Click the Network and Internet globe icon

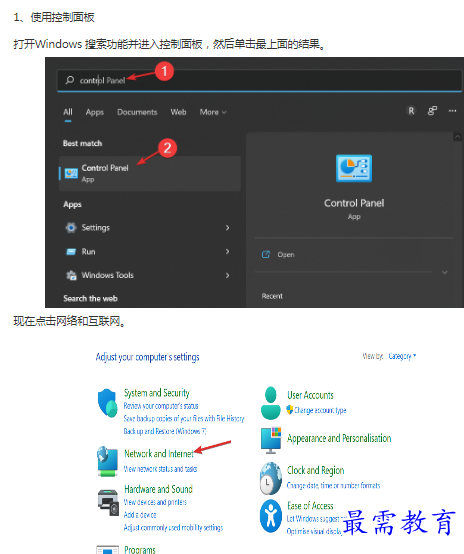click(107, 461)
